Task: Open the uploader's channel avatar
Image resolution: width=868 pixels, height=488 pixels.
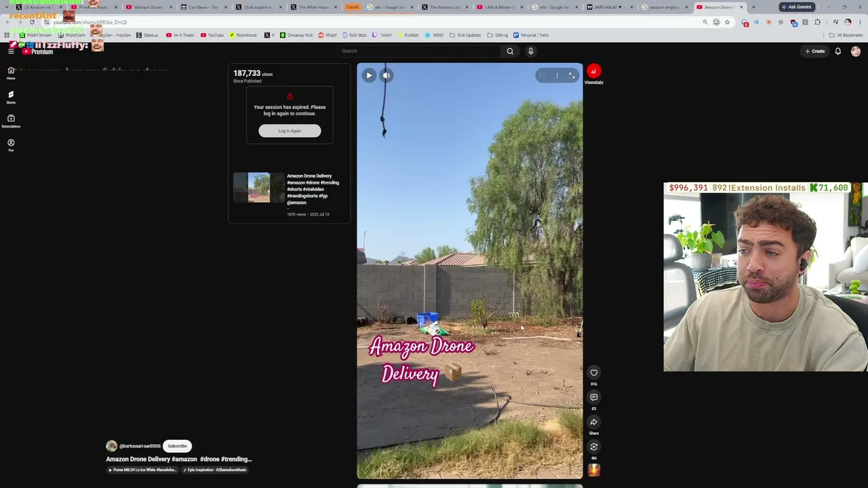Action: pyautogui.click(x=111, y=446)
